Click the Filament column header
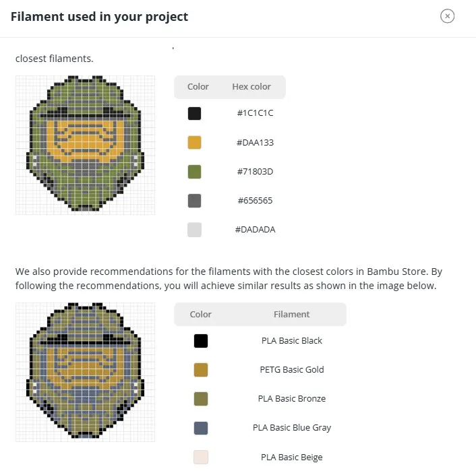This screenshot has width=476, height=471. 292,314
